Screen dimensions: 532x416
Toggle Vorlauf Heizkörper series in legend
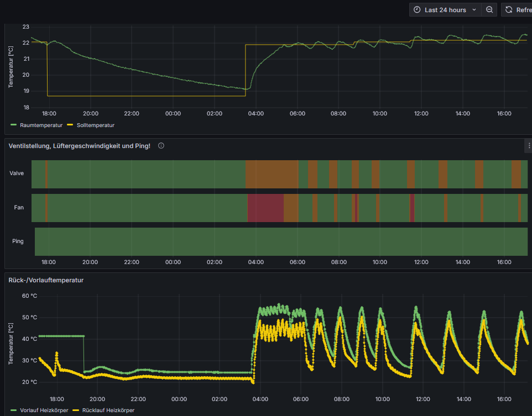[44, 410]
